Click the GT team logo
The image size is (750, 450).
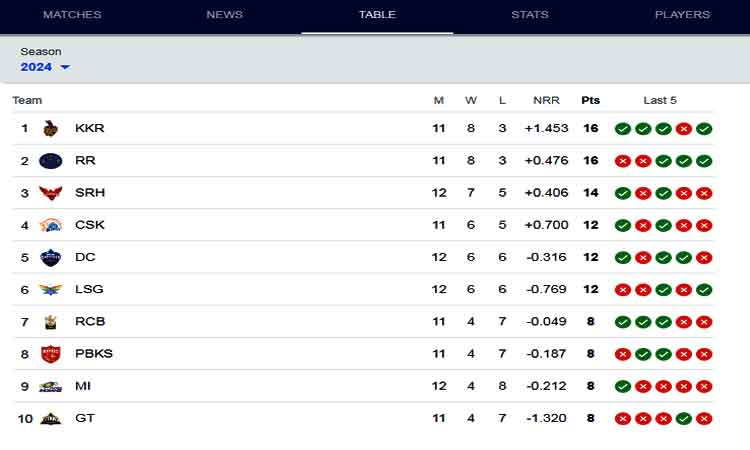tap(51, 418)
